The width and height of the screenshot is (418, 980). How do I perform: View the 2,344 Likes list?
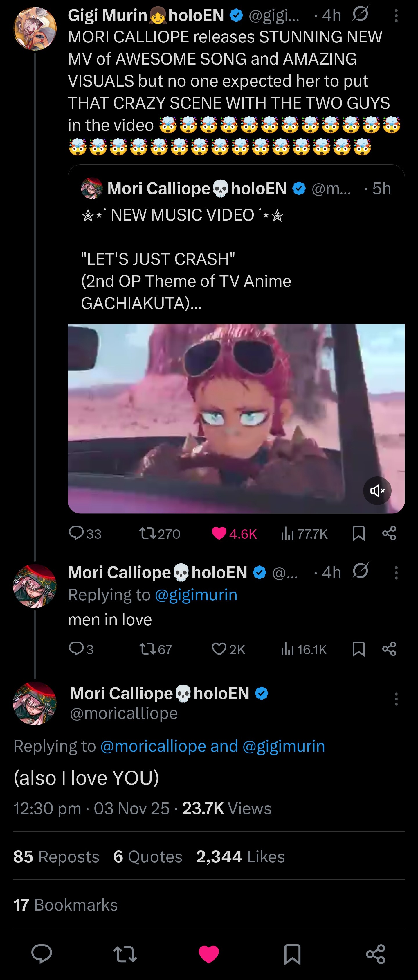(240, 856)
